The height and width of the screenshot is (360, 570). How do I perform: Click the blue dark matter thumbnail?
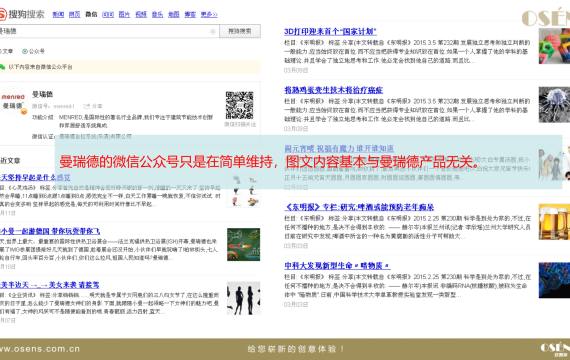(554, 280)
